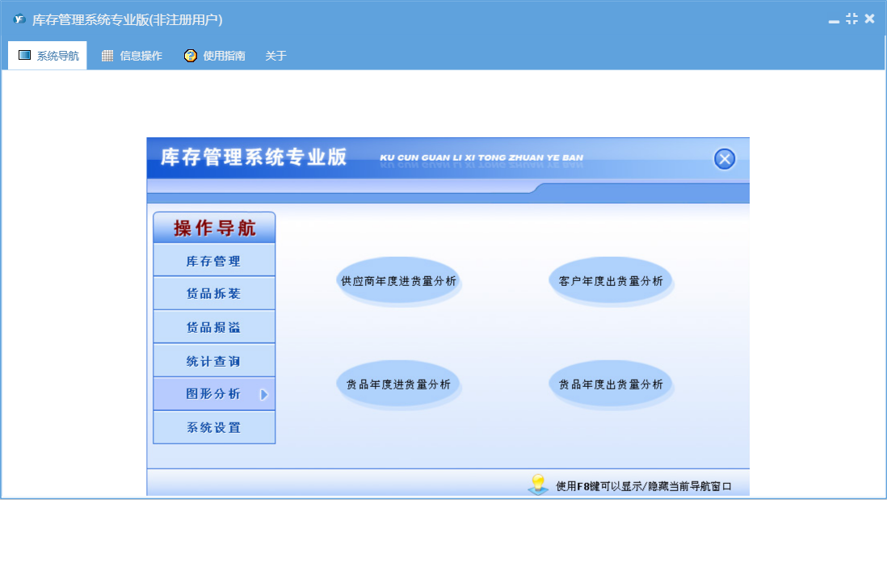
Task: Open the 系统导航 tab
Action: coord(48,56)
